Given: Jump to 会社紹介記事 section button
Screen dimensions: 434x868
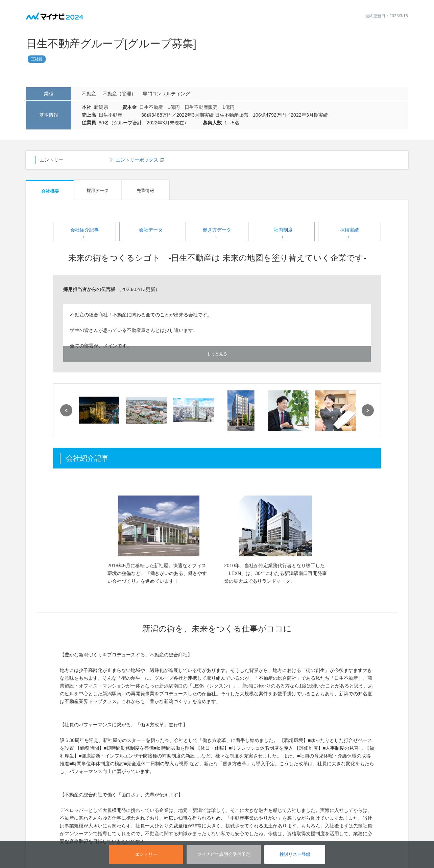Looking at the screenshot, I should [x=85, y=231].
